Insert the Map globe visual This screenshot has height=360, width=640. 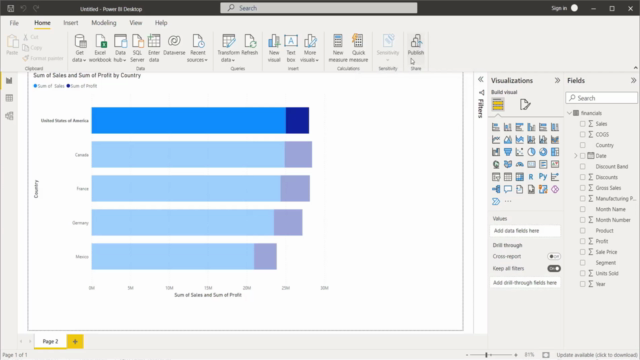tap(496, 164)
